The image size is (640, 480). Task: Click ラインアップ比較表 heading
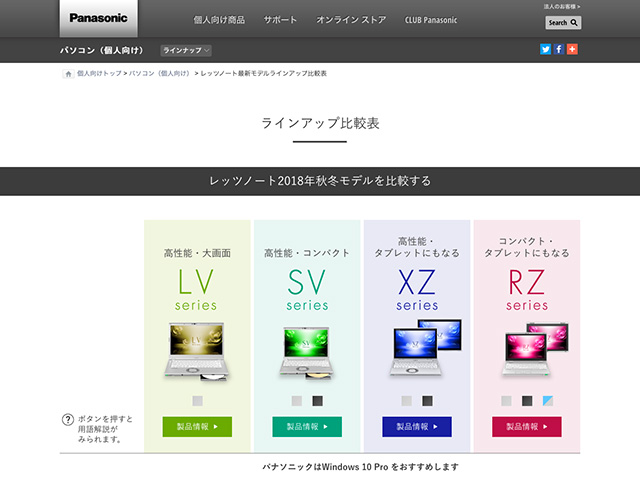point(320,123)
